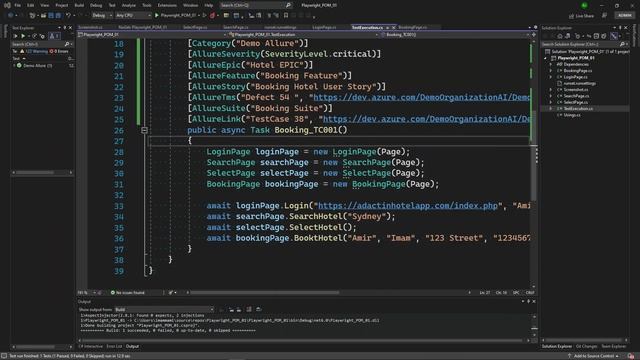Click Solution Explorer Home icon
The height and width of the screenshot is (360, 640).
pos(559,36)
